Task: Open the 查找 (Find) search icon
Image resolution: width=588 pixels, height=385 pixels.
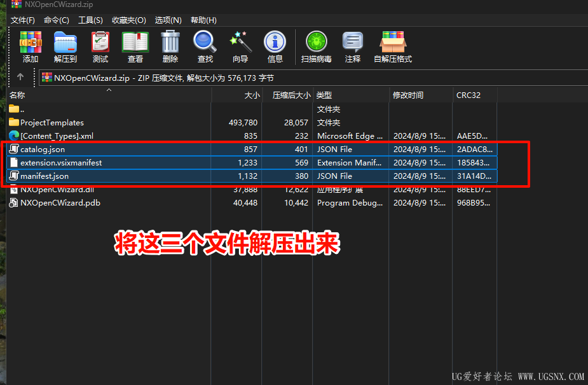Action: pyautogui.click(x=205, y=46)
